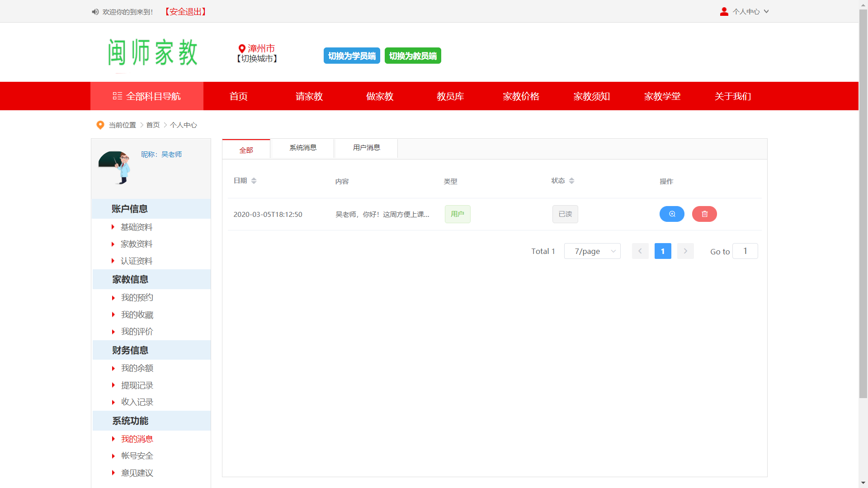This screenshot has height=488, width=868.
Task: Click the red user profile icon
Action: coord(724,12)
